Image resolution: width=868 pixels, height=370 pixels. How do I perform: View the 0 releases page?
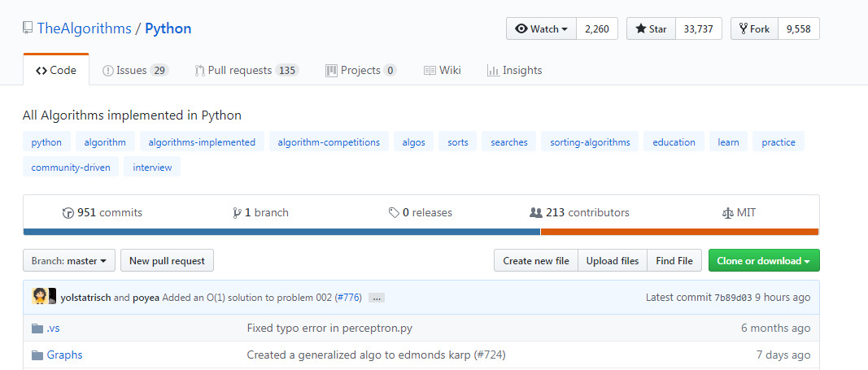tap(420, 212)
